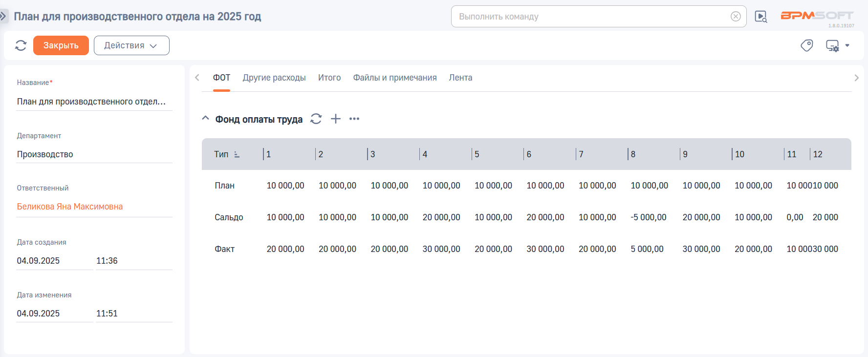
Task: Expand the left side panel arrow
Action: pyautogui.click(x=3, y=16)
